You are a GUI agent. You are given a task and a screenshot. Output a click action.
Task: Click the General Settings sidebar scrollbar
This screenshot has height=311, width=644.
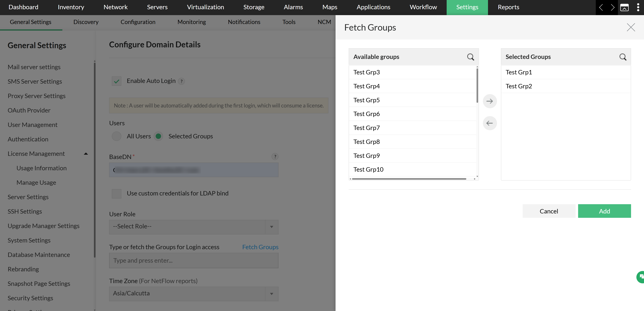point(94,160)
